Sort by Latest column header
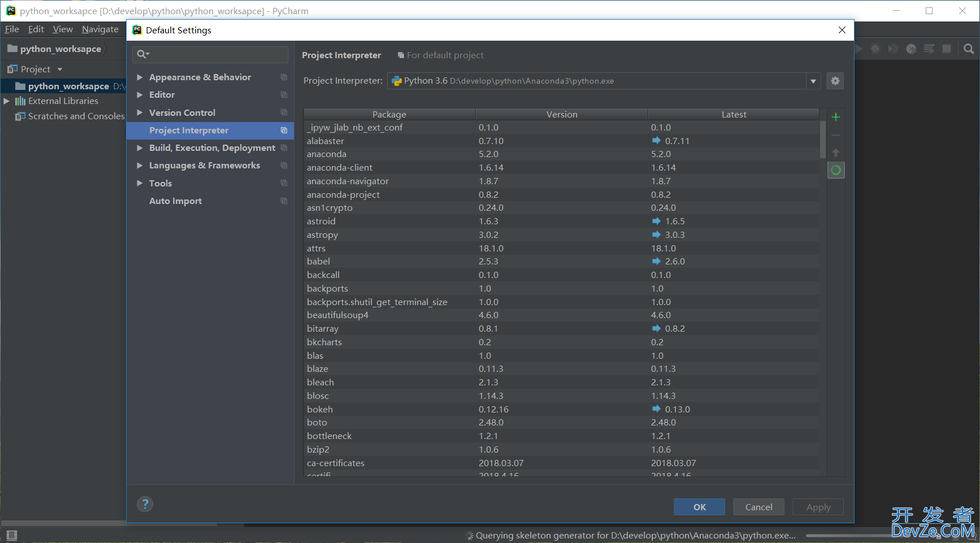This screenshot has height=543, width=980. pyautogui.click(x=734, y=114)
